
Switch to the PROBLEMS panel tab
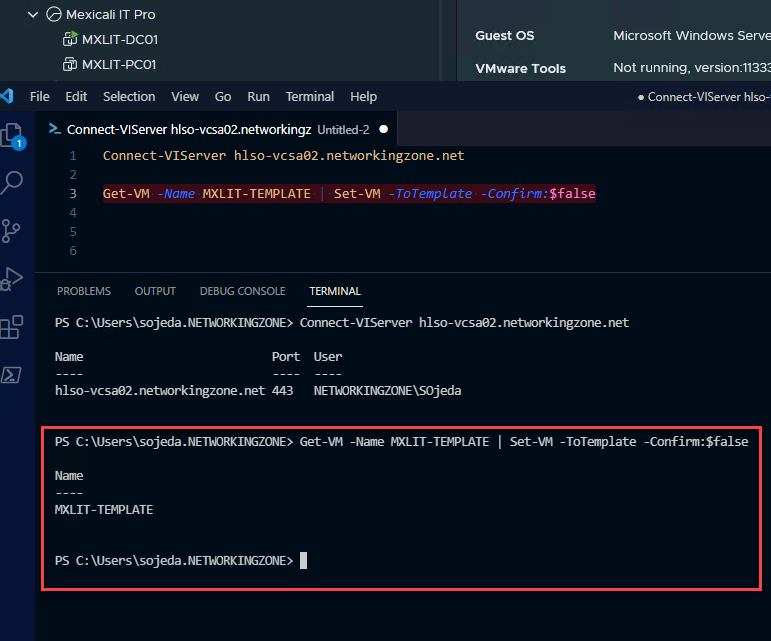point(84,291)
